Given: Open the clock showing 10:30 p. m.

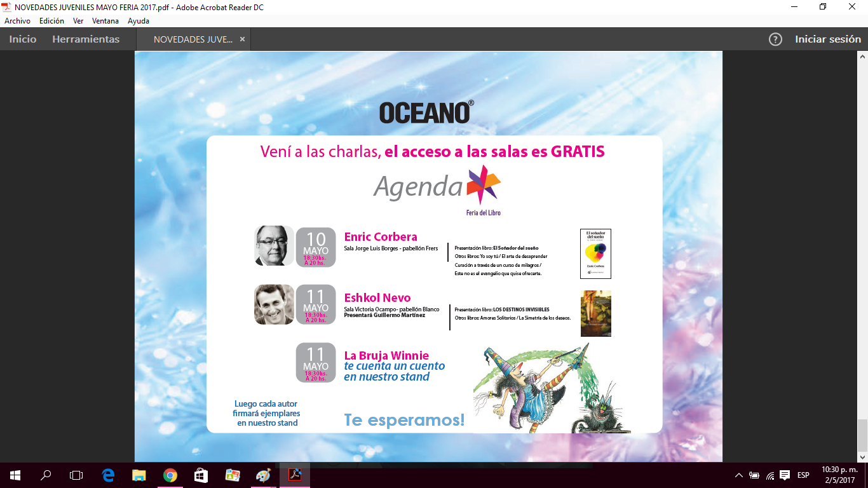Looking at the screenshot, I should pos(839,475).
